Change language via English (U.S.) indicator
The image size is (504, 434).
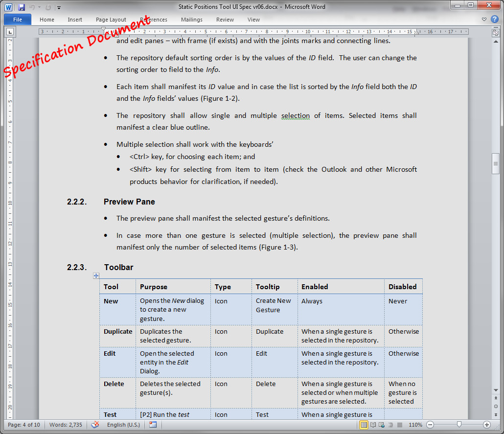pos(123,425)
